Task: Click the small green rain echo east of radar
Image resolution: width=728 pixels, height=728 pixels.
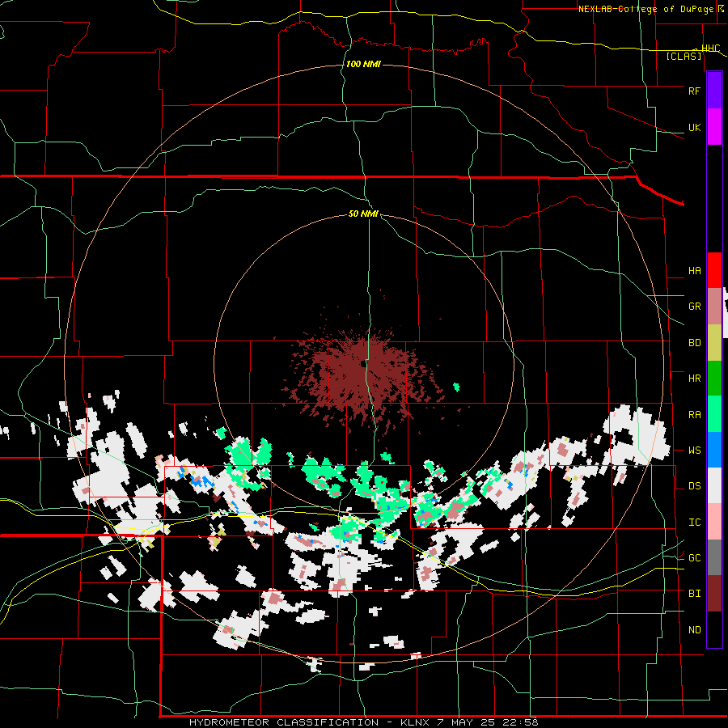Action: [x=456, y=387]
